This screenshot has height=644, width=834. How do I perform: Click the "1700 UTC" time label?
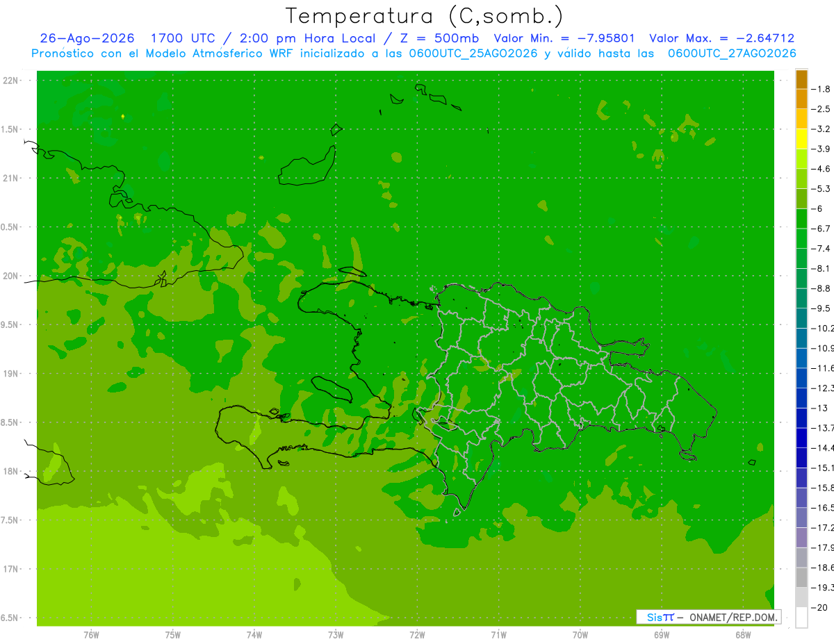click(184, 38)
